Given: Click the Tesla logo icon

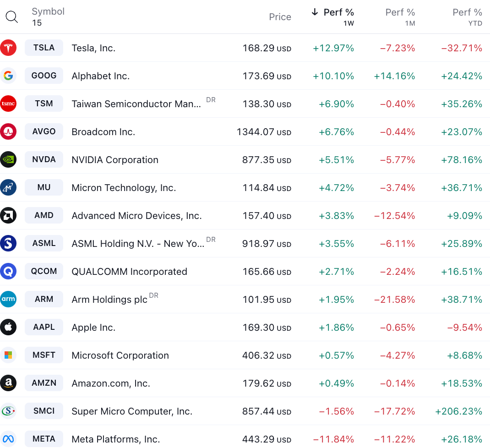Looking at the screenshot, I should tap(9, 48).
